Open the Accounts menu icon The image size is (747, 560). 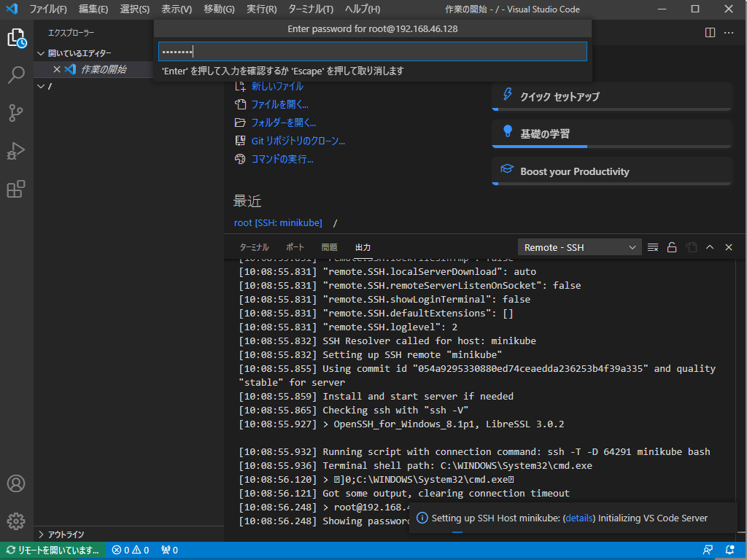pos(16,483)
